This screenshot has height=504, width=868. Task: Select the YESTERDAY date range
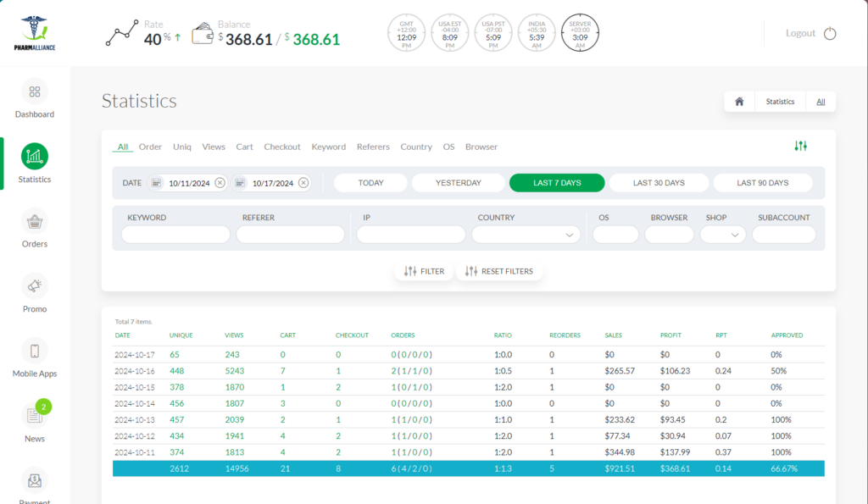(x=459, y=183)
